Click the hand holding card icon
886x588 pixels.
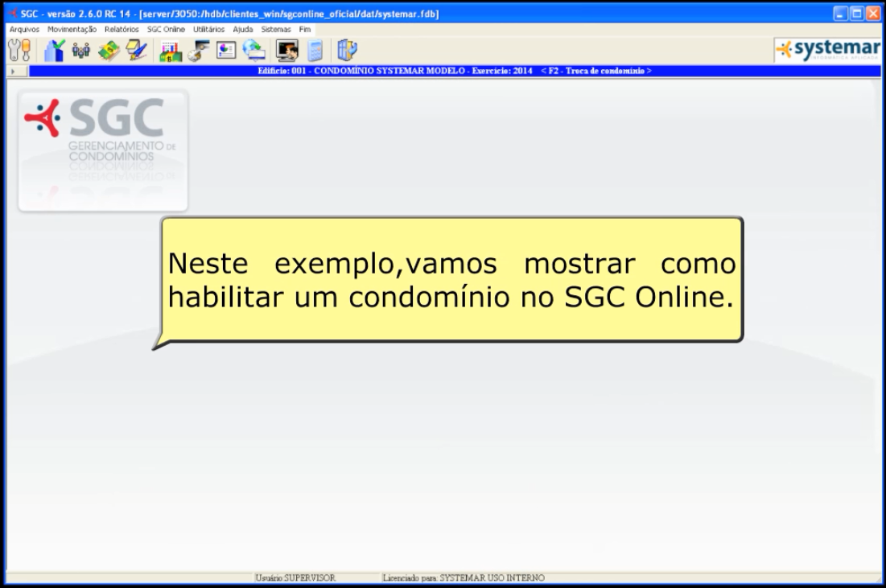(196, 51)
